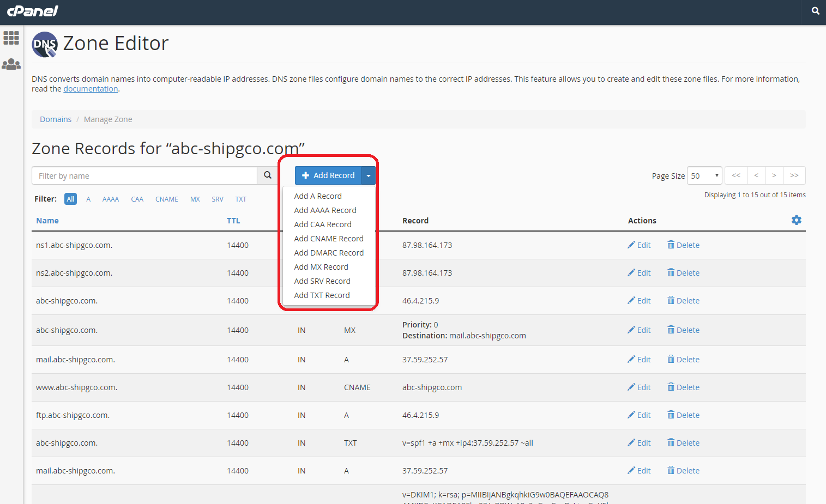Viewport: 826px width, 504px height.
Task: Filter records by SRV type
Action: 218,199
